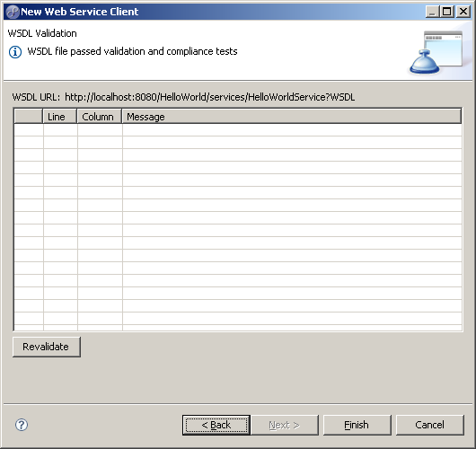The image size is (476, 449).
Task: Select the first empty row in table
Action: 238,130
